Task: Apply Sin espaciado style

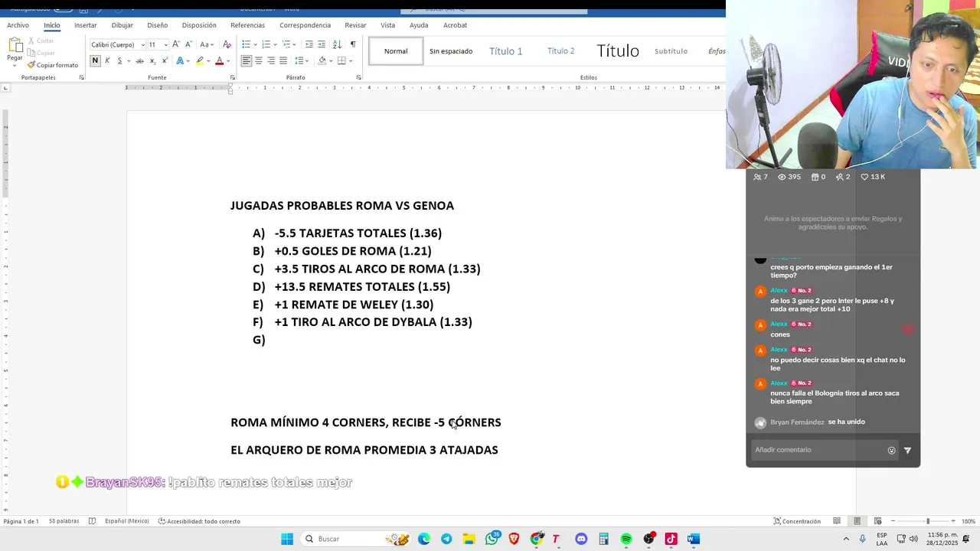Action: [x=451, y=51]
